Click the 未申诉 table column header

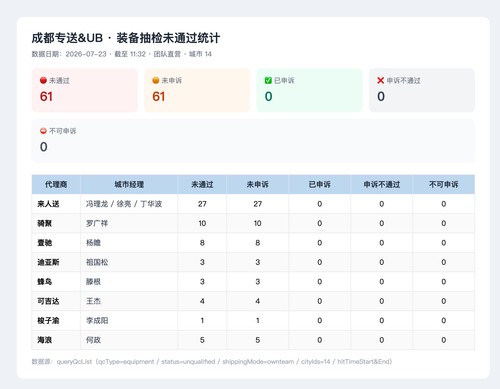pyautogui.click(x=257, y=184)
